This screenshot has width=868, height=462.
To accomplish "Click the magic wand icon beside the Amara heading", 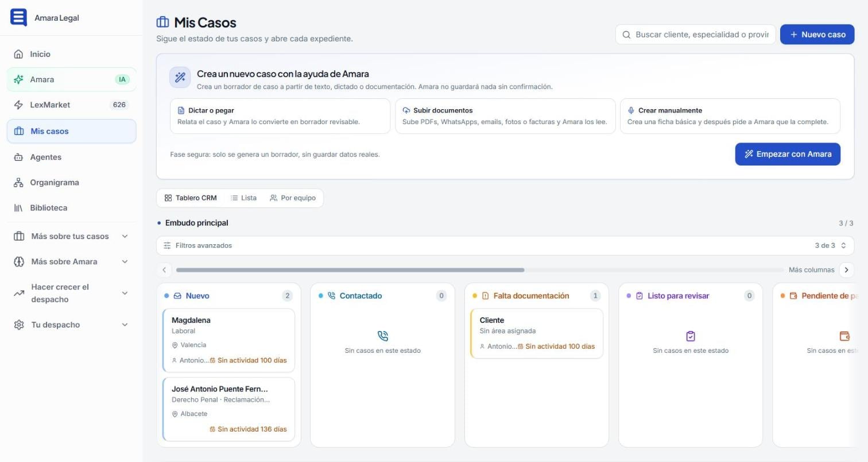I will pos(180,77).
